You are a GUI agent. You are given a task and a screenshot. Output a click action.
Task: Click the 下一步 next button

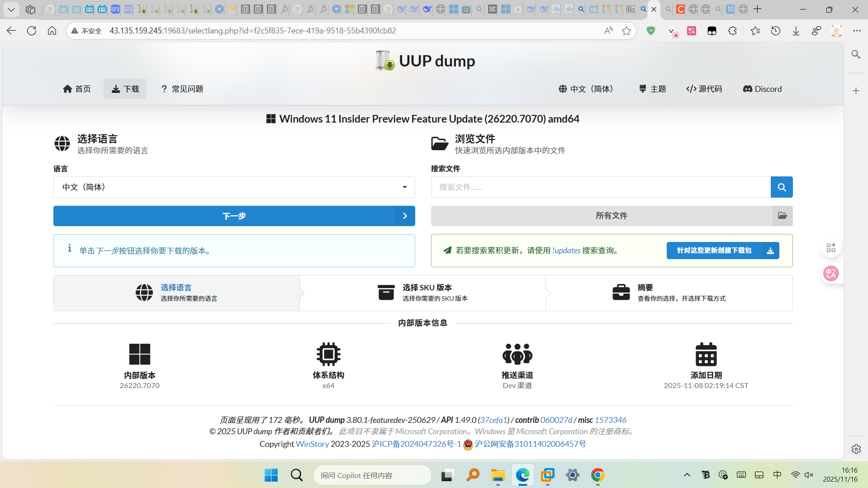click(x=234, y=216)
